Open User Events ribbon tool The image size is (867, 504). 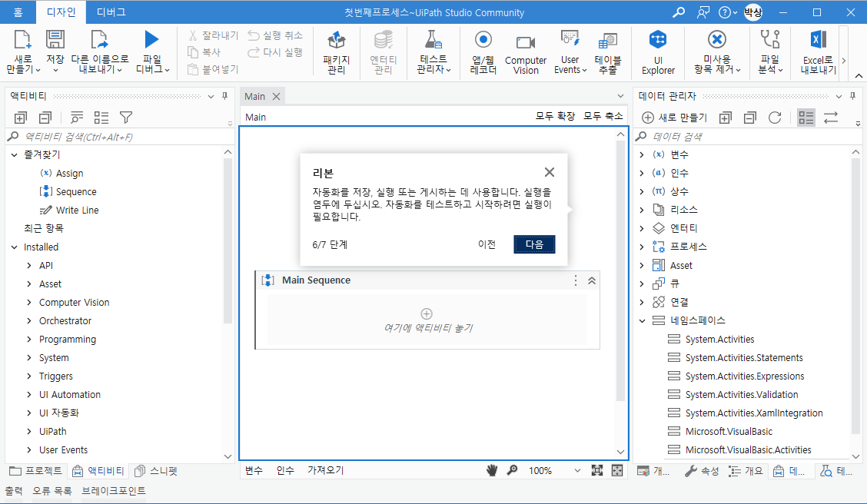pos(570,40)
